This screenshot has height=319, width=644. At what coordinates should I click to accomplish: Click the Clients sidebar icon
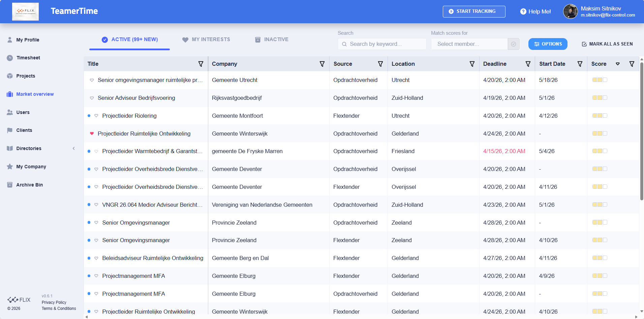click(x=10, y=130)
